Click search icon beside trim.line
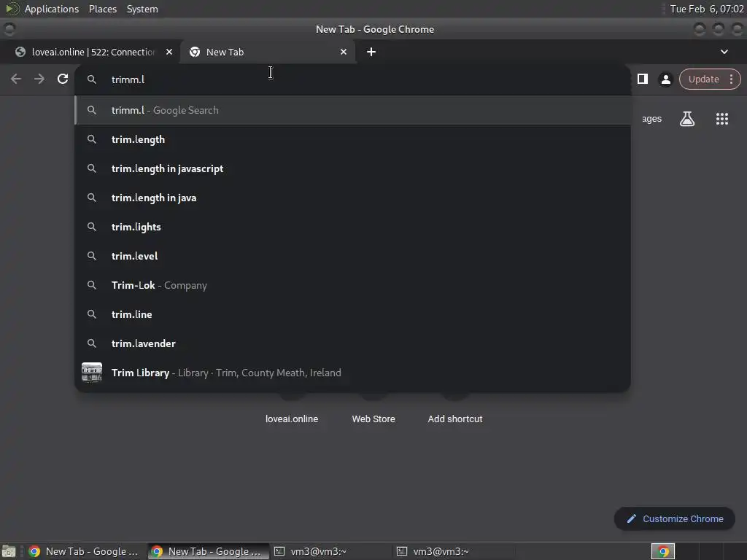This screenshot has width=747, height=560. coord(92,314)
